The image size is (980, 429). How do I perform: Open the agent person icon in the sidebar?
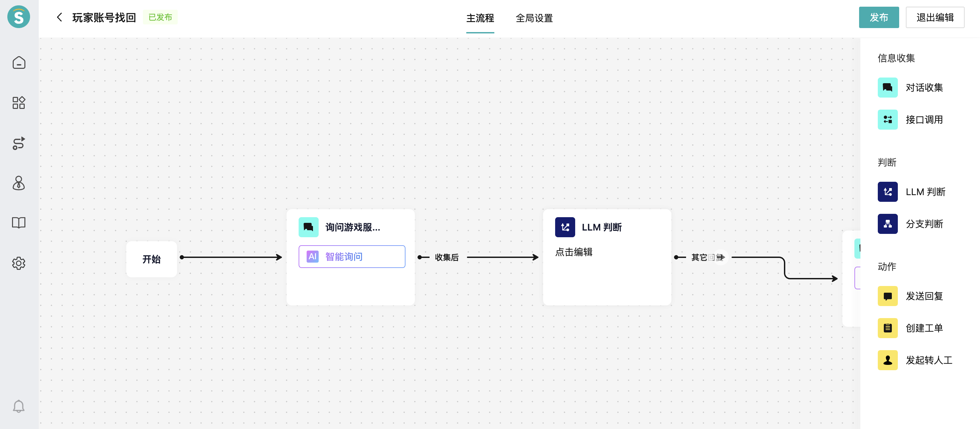click(19, 183)
